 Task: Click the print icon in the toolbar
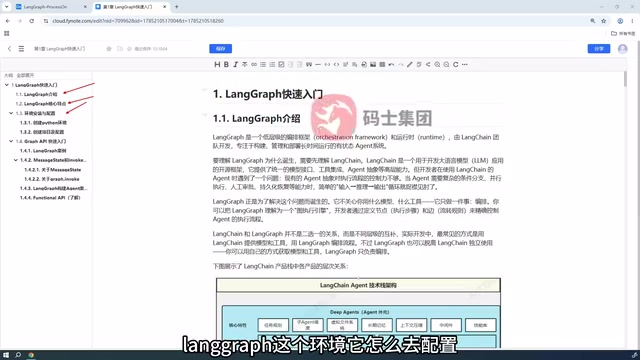[x=364, y=64]
